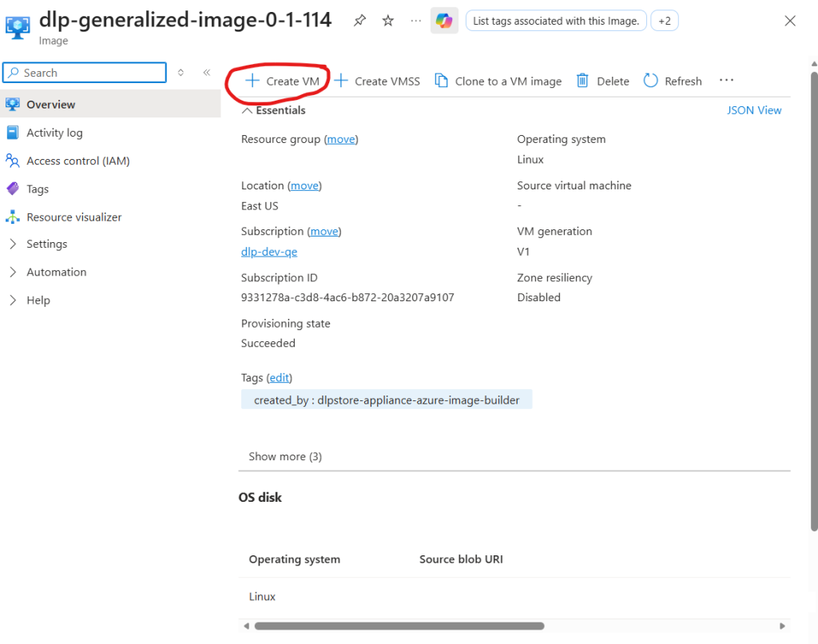Click the 'Source blob URI' column header

coord(461,559)
